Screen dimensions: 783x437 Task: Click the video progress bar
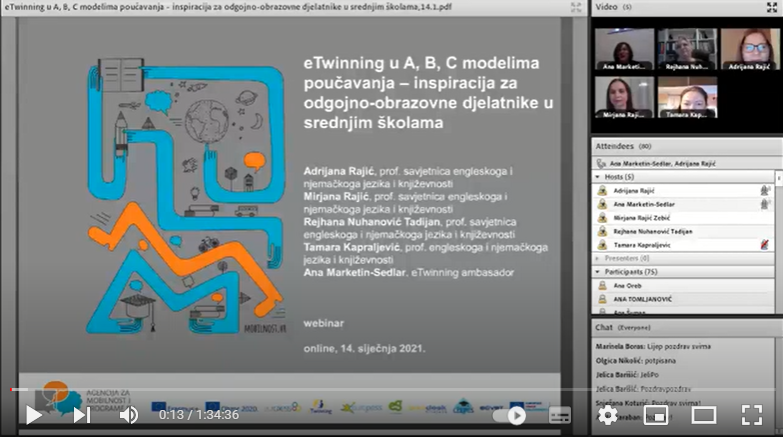[x=392, y=390]
